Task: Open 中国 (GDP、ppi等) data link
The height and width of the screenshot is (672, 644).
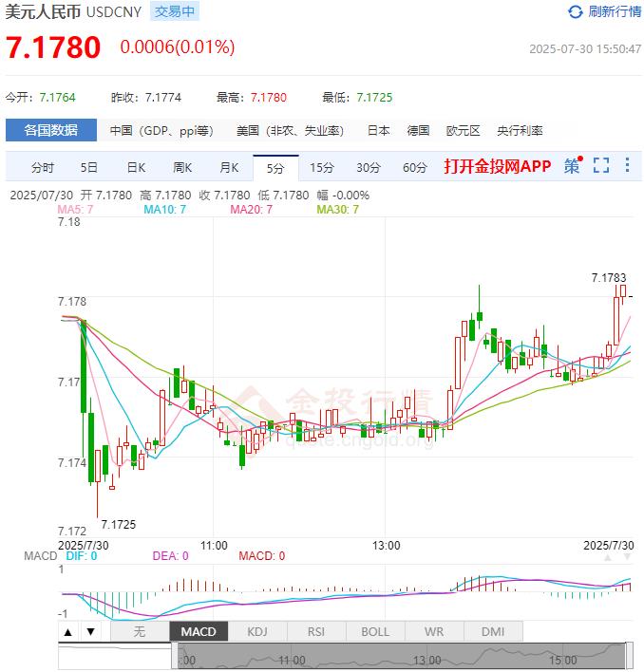Action: point(161,131)
